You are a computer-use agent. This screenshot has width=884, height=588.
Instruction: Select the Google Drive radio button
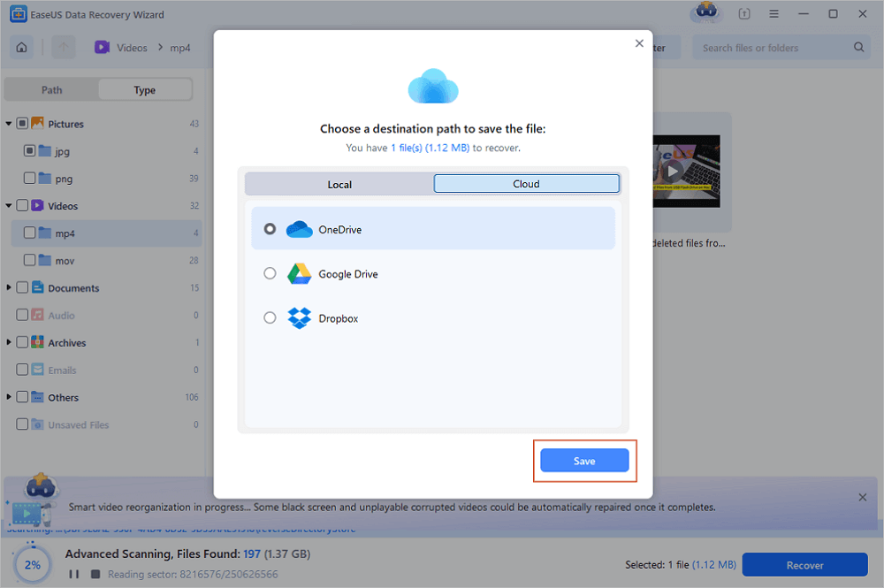(270, 273)
